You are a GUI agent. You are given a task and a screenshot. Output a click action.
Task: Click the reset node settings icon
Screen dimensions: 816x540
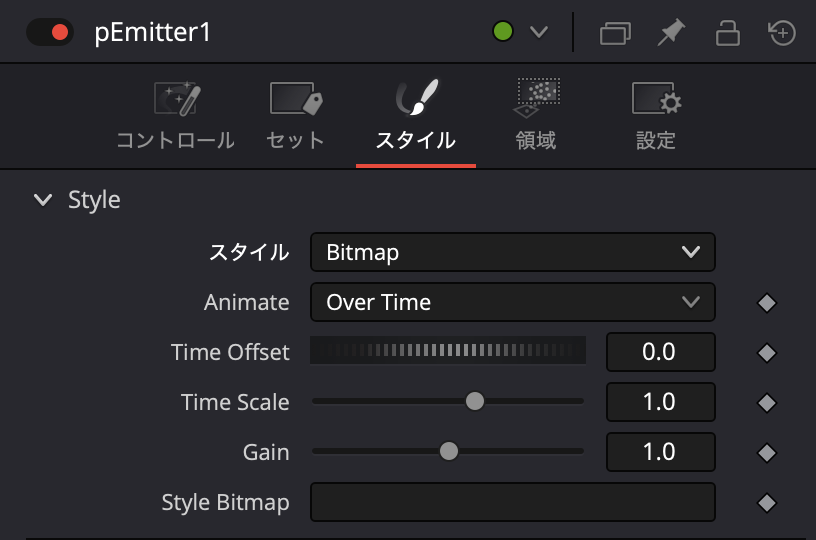coord(782,33)
